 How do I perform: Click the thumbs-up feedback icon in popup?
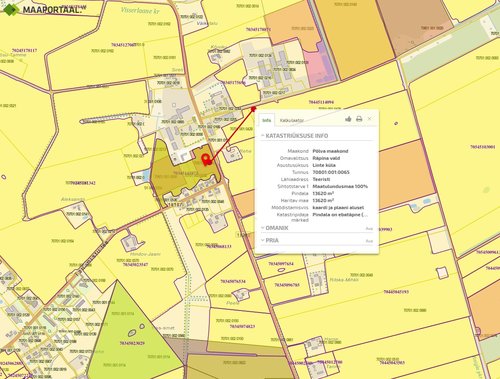tap(348, 119)
